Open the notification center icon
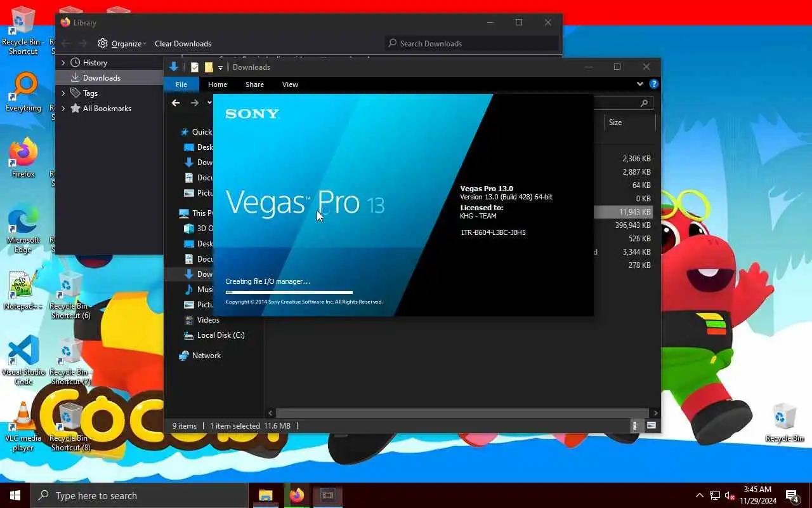812x508 pixels. (792, 495)
